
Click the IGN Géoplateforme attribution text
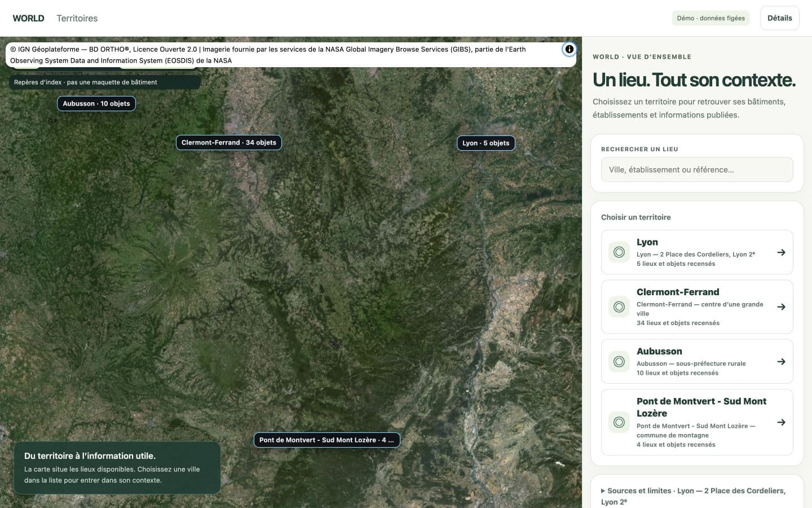268,55
